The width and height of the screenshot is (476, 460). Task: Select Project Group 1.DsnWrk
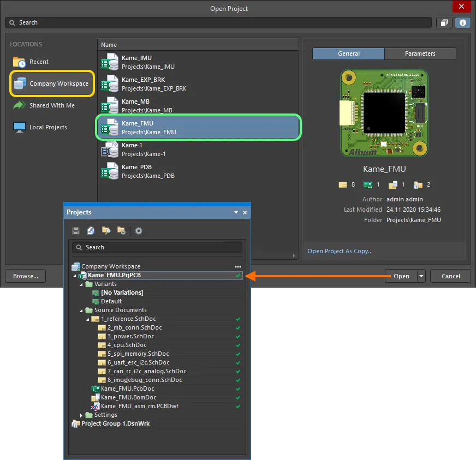(115, 423)
